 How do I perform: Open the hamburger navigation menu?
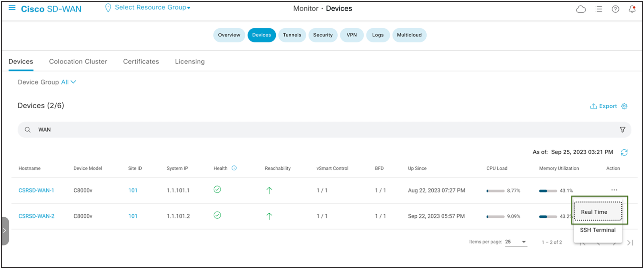coord(12,8)
